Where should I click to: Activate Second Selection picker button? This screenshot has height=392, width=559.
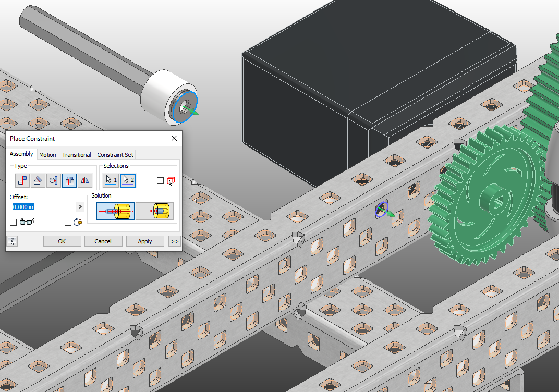(x=128, y=180)
